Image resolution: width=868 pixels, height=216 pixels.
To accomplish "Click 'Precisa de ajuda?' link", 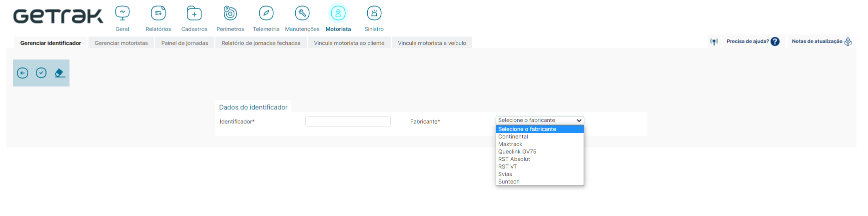I will point(748,41).
